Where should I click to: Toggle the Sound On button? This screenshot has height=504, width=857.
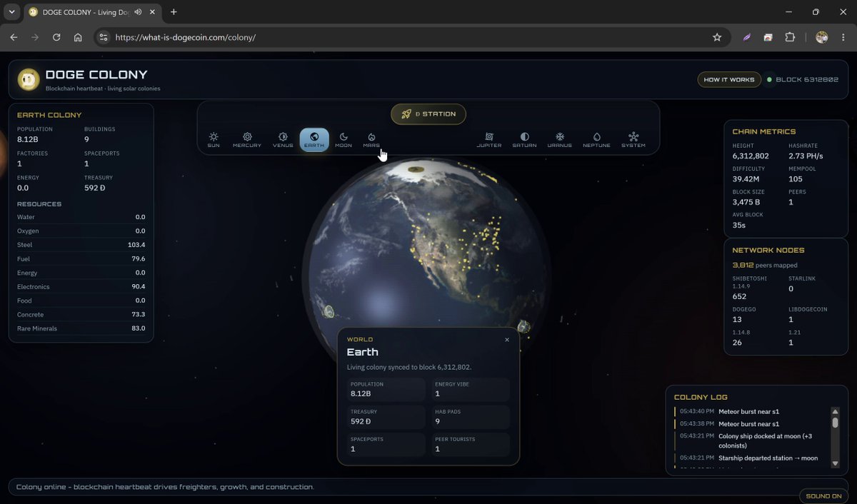(823, 495)
